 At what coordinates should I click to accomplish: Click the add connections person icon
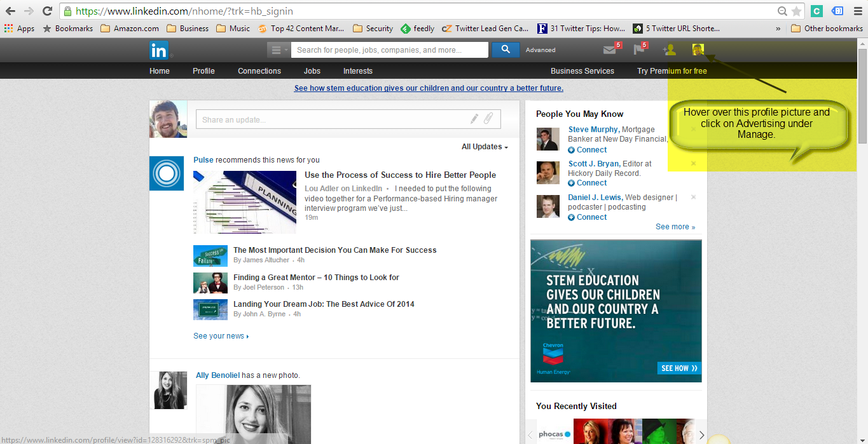[x=669, y=50]
